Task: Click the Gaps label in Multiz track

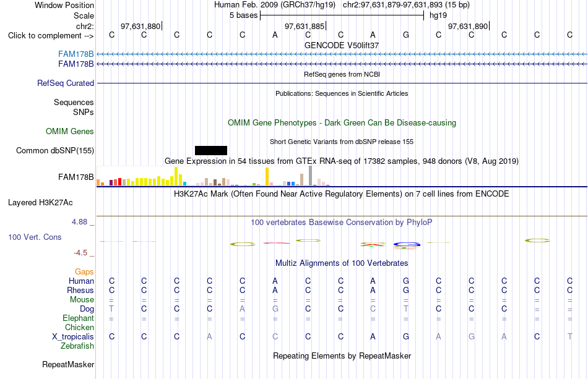Action: coord(84,271)
